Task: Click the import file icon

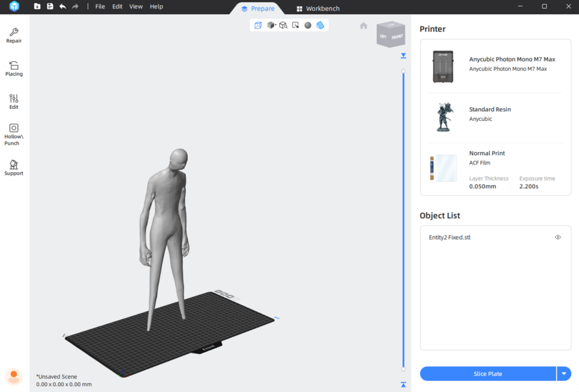Action: (37, 6)
